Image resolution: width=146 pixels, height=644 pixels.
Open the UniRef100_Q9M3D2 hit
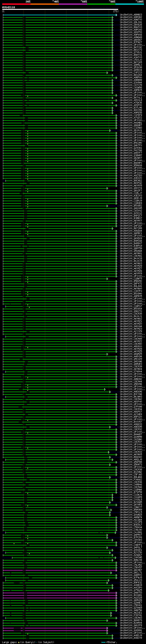[131, 17]
